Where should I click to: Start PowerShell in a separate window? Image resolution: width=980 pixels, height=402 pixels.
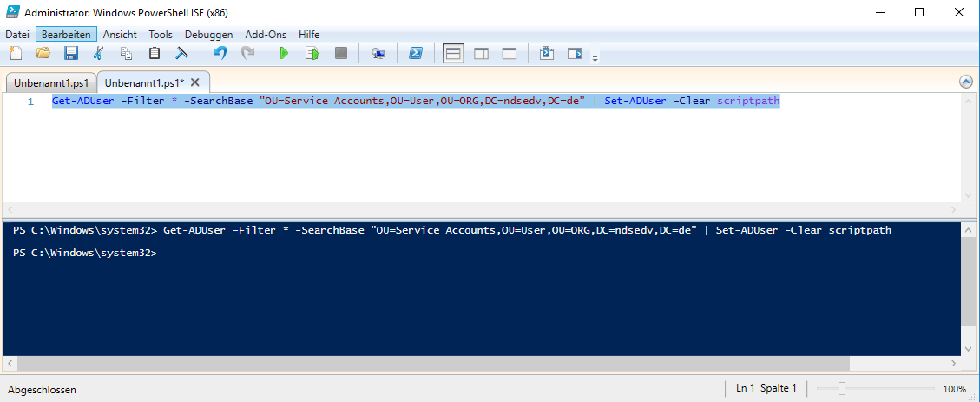(416, 54)
